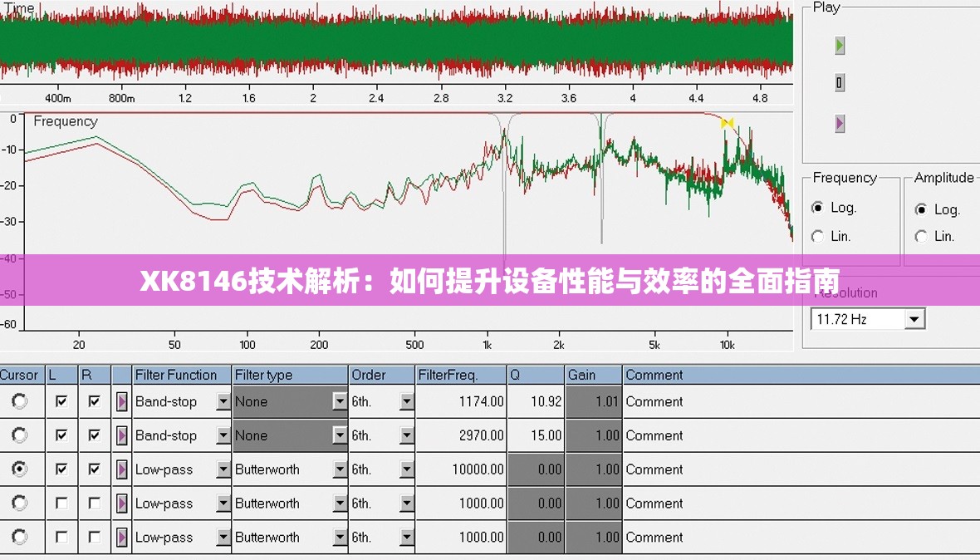Open Order dropdown in fourth filter row
Viewport: 980px width, 560px height.
pos(407,504)
